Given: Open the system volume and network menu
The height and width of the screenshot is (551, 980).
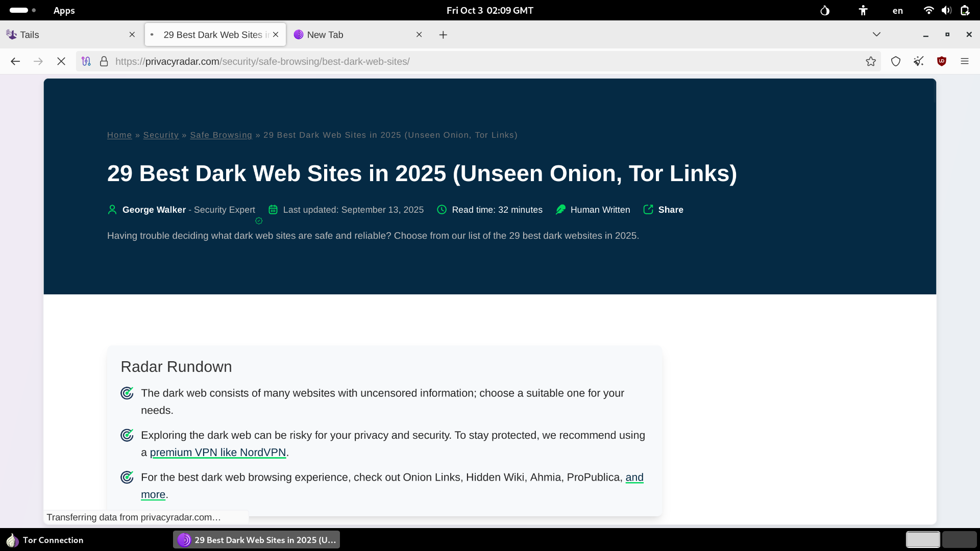Looking at the screenshot, I should (x=946, y=10).
